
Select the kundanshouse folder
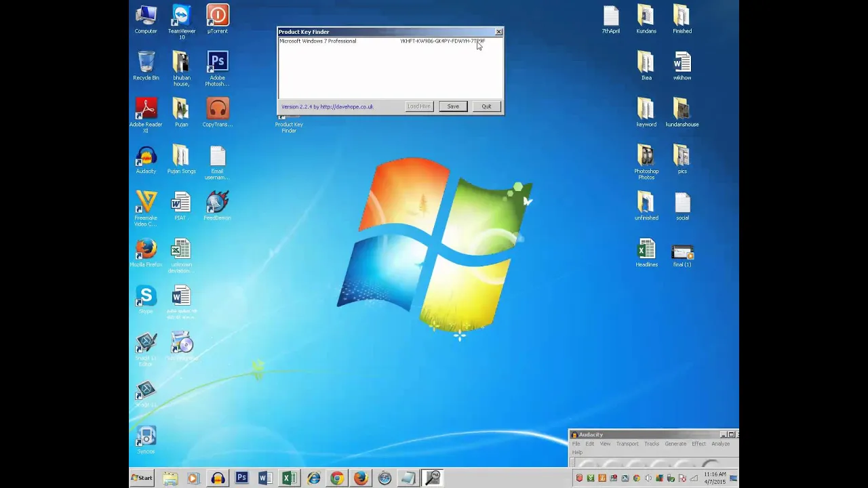(x=682, y=113)
